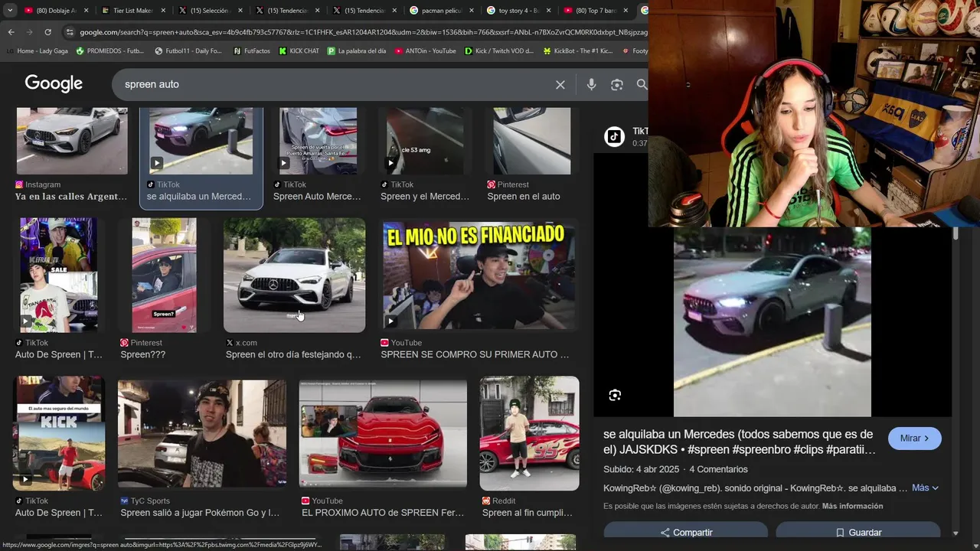
Task: Open the FutFactos bookmark
Action: tap(252, 51)
